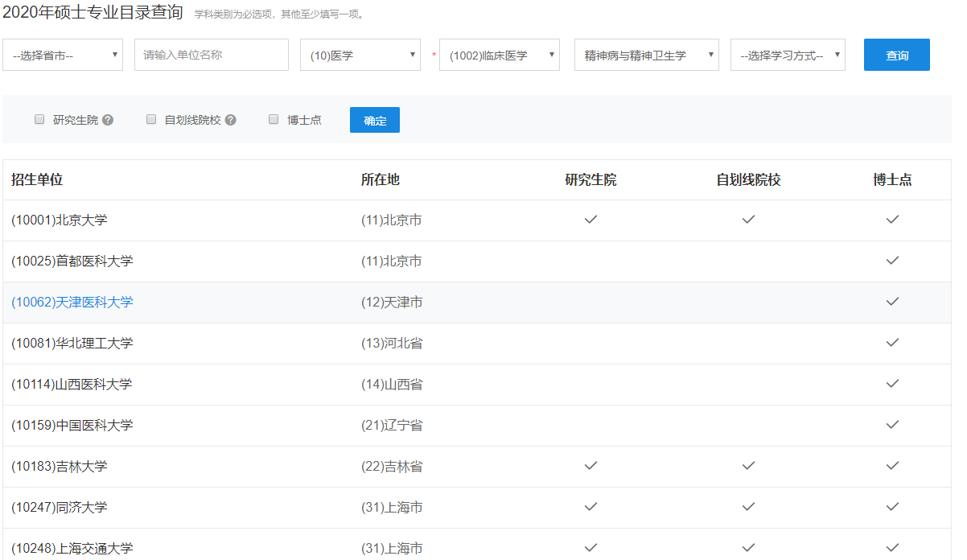Click 天津医科大学 博士点 checkmark
The image size is (967, 560).
click(892, 301)
